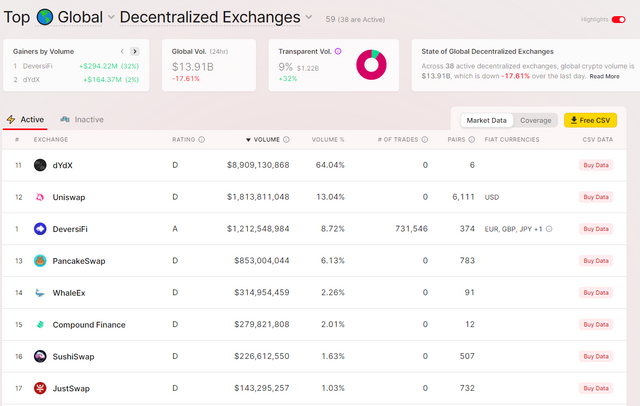
Task: Click Buy Data for JustSwap
Action: tap(596, 388)
